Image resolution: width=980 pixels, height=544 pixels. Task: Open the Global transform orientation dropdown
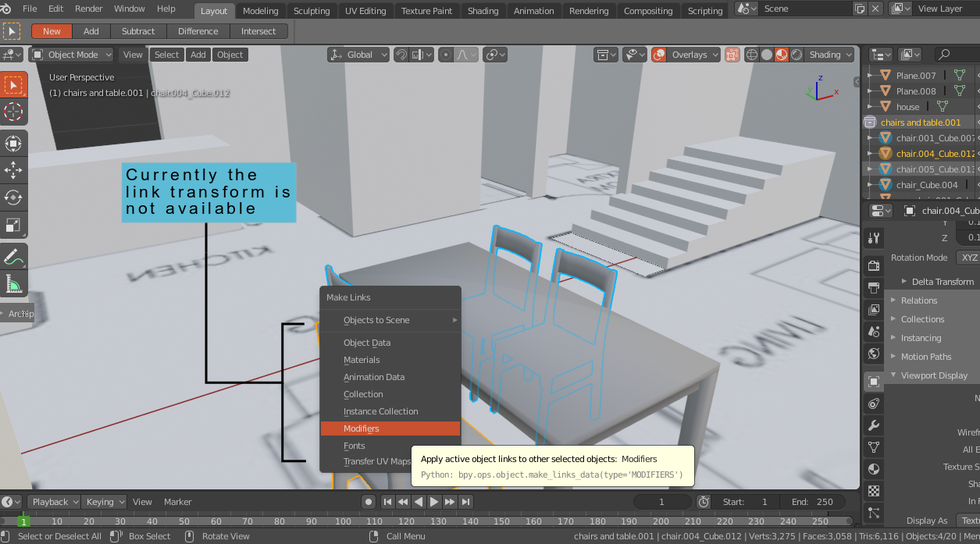click(x=358, y=55)
